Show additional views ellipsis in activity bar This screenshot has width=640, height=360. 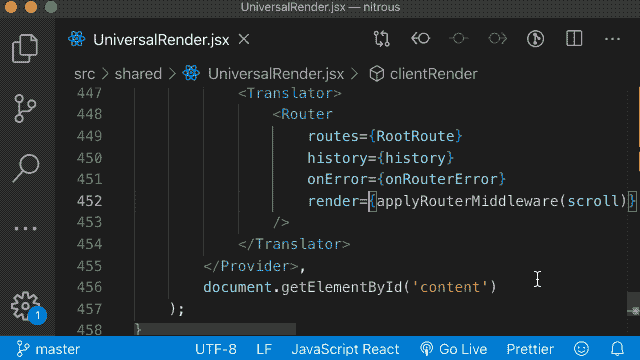[26, 229]
